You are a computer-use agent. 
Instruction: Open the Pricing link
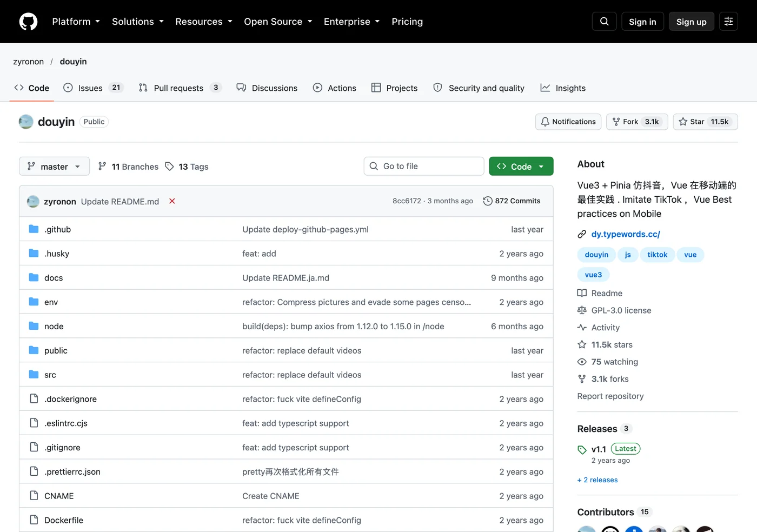(407, 22)
